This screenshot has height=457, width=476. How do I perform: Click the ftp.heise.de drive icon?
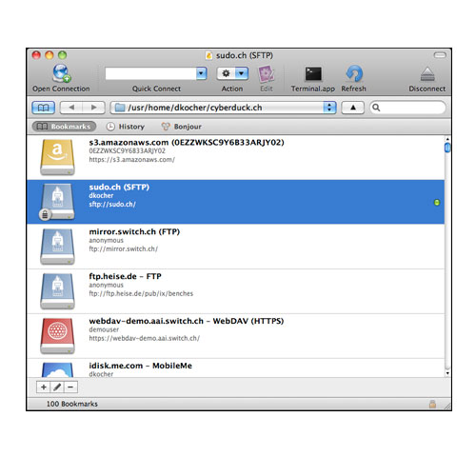(x=57, y=291)
